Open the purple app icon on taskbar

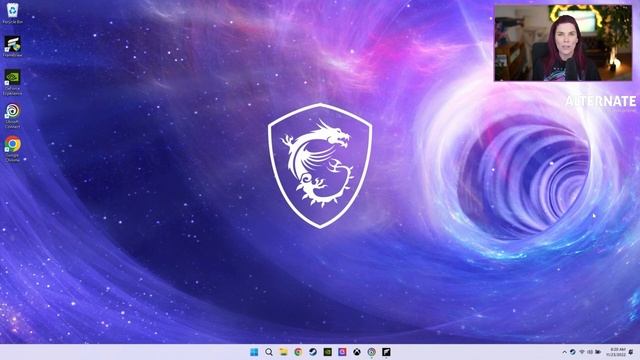342,352
